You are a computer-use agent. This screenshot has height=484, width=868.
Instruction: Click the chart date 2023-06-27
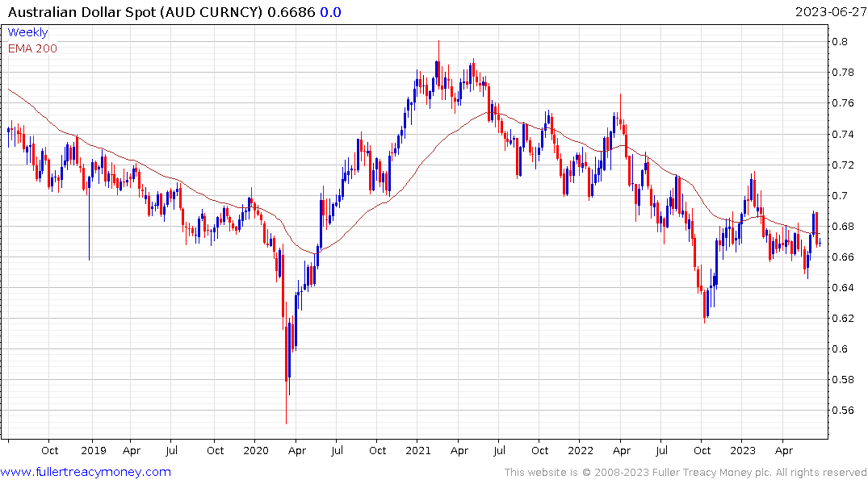tap(831, 12)
